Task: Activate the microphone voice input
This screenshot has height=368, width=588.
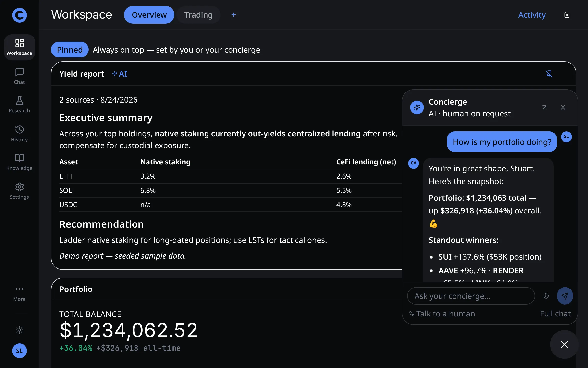Action: (546, 296)
